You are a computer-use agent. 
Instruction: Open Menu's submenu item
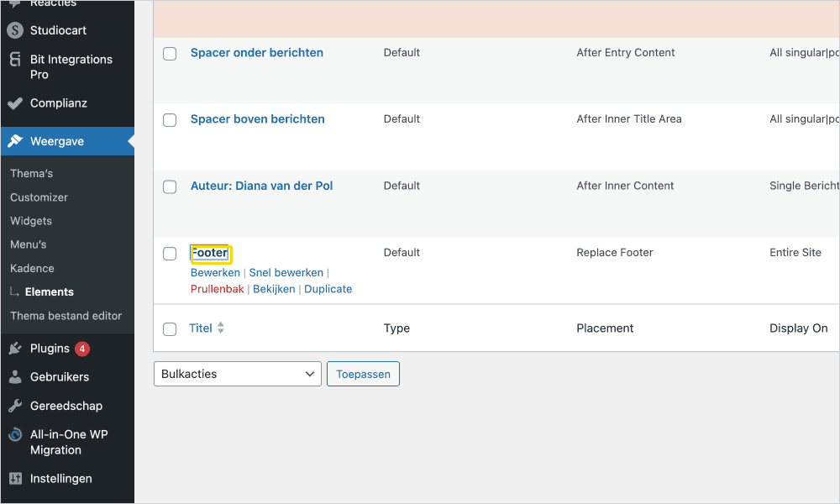click(x=29, y=244)
